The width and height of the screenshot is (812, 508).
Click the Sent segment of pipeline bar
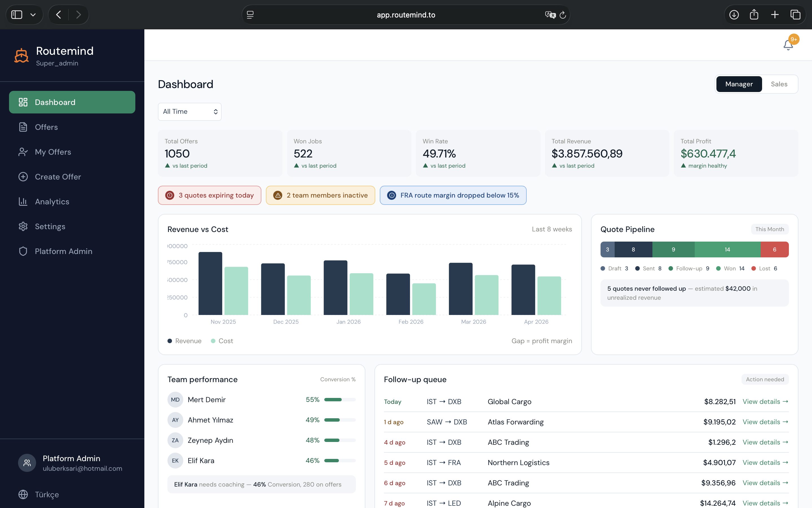633,250
